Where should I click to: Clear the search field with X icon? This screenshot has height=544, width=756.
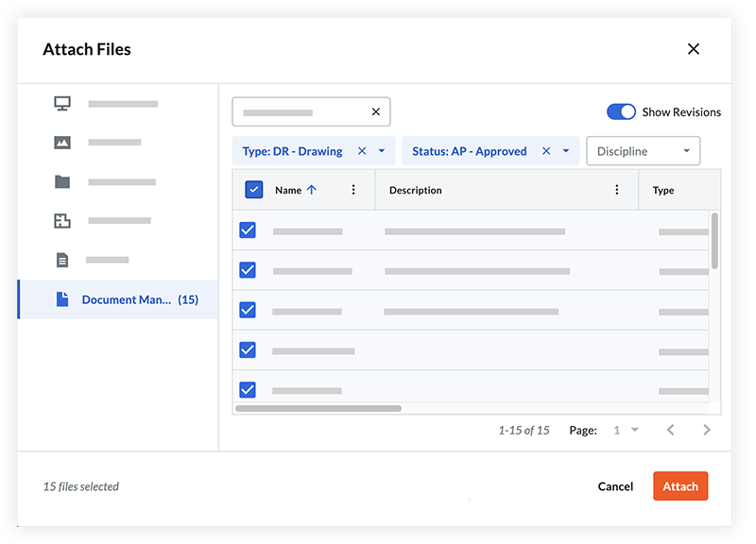point(375,112)
